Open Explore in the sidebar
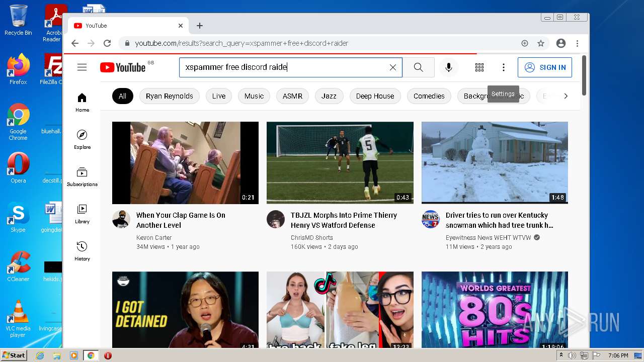This screenshot has height=362, width=644. pyautogui.click(x=82, y=140)
